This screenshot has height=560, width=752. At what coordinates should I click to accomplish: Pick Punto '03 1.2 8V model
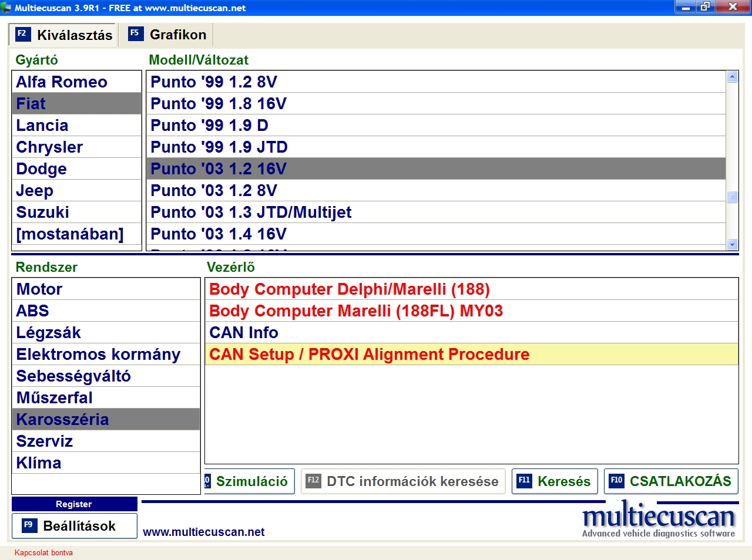tap(436, 190)
